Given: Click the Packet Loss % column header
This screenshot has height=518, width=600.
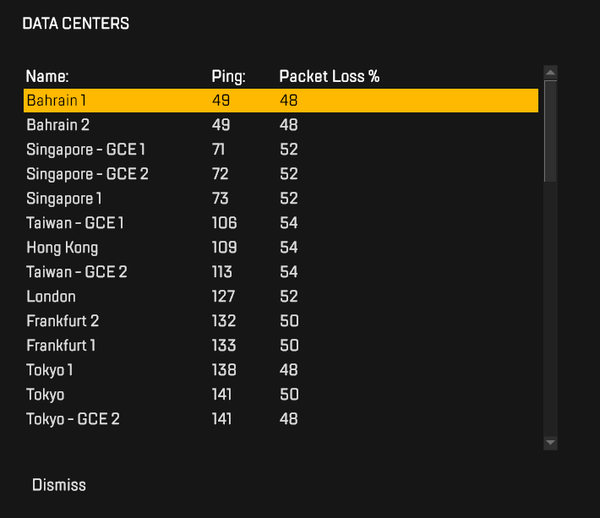Looking at the screenshot, I should tap(329, 76).
